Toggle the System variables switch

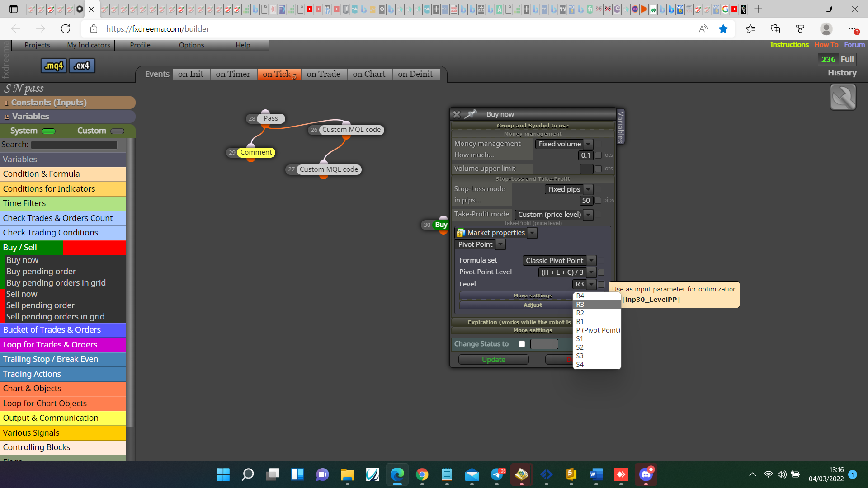tap(48, 131)
